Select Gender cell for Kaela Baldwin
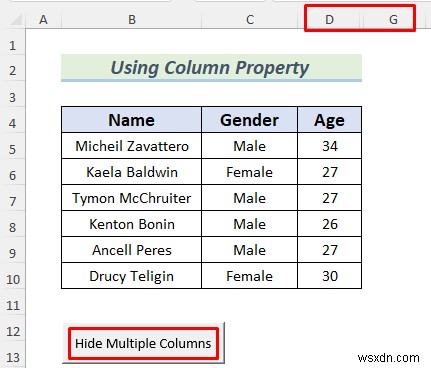The width and height of the screenshot is (431, 368). pyautogui.click(x=249, y=172)
